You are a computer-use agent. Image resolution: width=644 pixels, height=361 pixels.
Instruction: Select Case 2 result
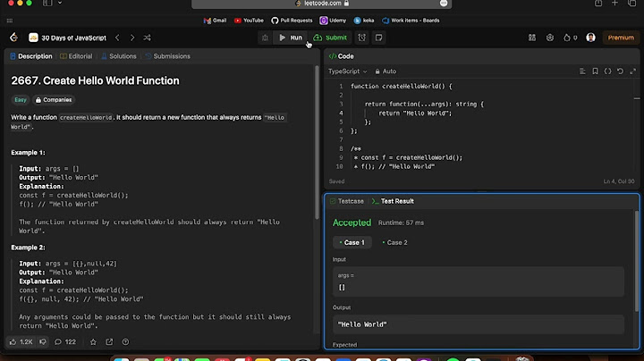pos(394,242)
